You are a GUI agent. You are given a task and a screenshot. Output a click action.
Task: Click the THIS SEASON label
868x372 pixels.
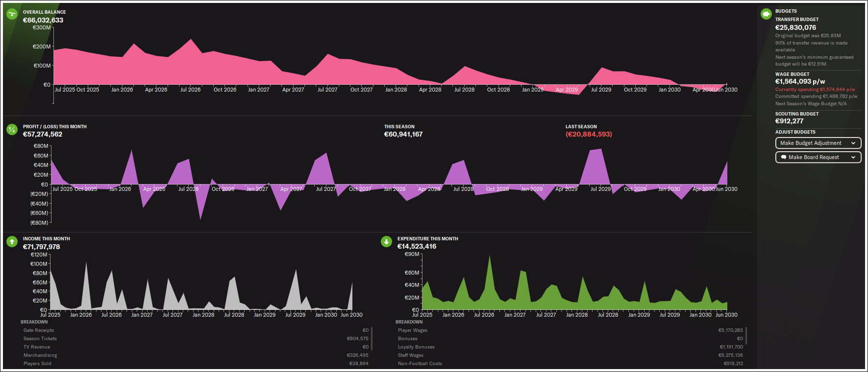pos(399,127)
